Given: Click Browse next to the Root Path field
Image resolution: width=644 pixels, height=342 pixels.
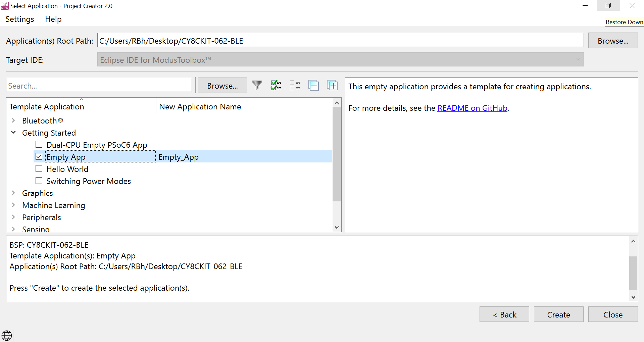Looking at the screenshot, I should (613, 41).
